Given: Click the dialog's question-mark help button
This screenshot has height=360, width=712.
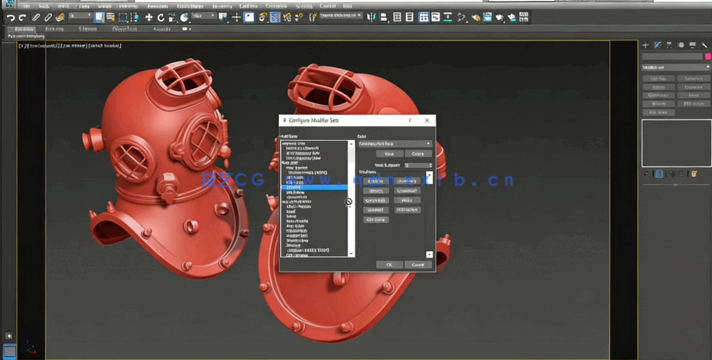Looking at the screenshot, I should [x=410, y=120].
